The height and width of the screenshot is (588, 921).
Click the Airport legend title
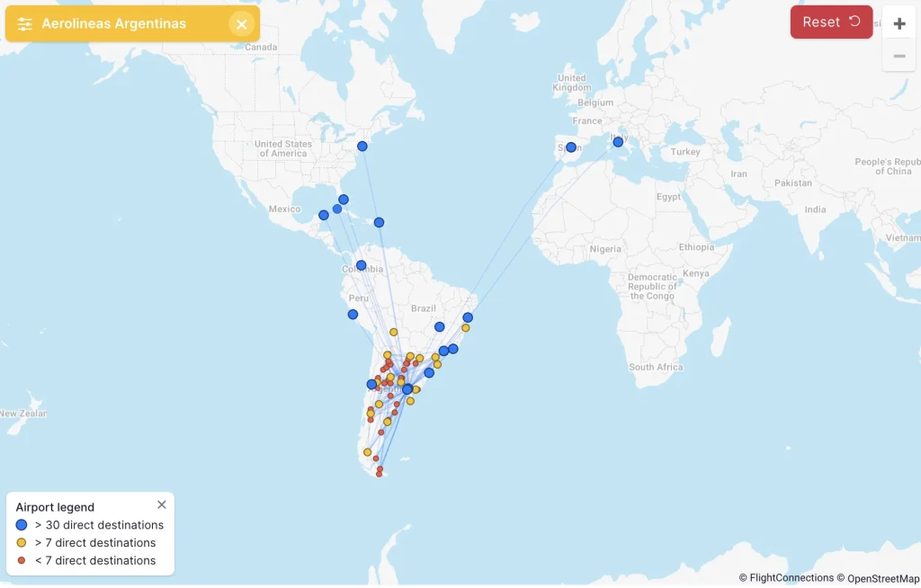pos(55,507)
